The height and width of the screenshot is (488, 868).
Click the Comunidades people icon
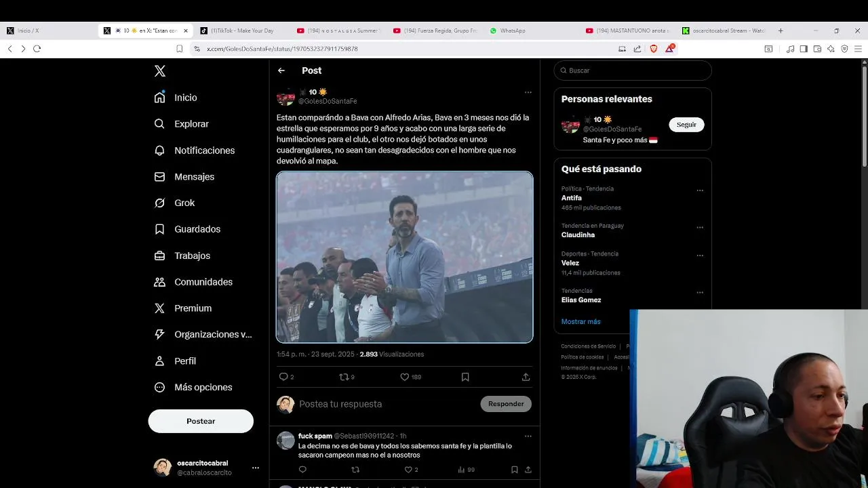[159, 282]
